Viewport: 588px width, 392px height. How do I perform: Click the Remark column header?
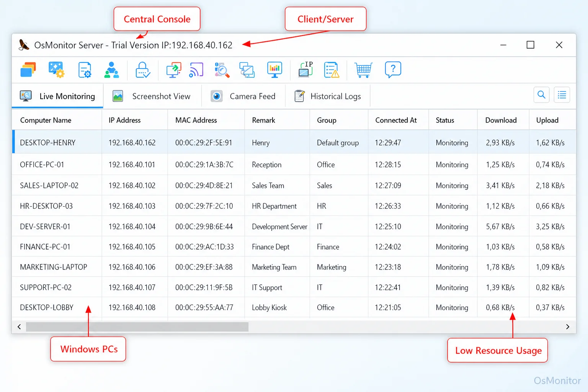(x=277, y=120)
